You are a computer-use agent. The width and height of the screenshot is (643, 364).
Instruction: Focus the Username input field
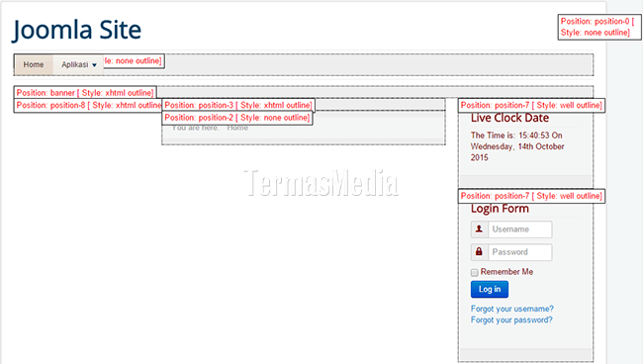(520, 229)
